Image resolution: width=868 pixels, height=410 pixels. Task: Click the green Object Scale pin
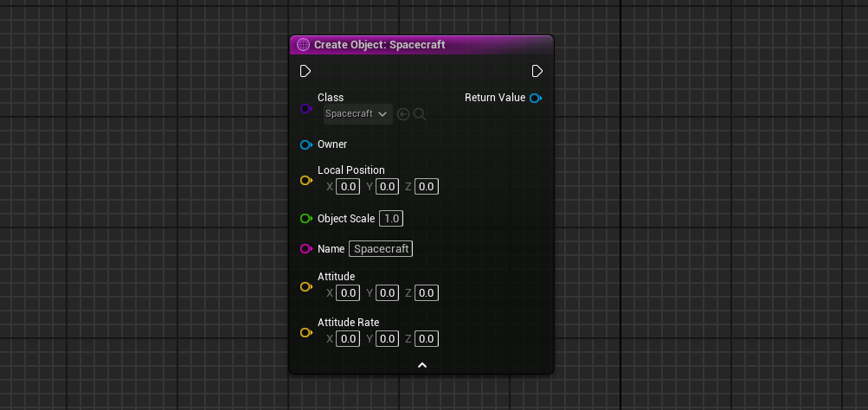point(305,219)
